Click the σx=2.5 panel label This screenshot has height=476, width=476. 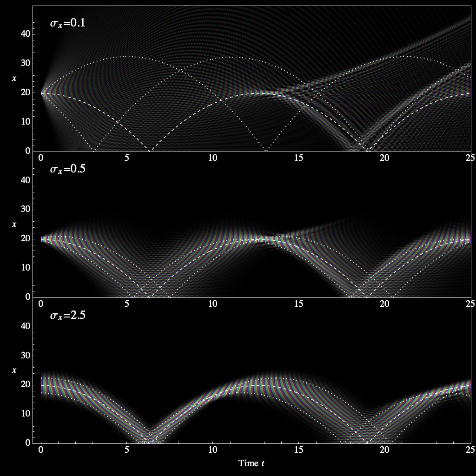67,315
